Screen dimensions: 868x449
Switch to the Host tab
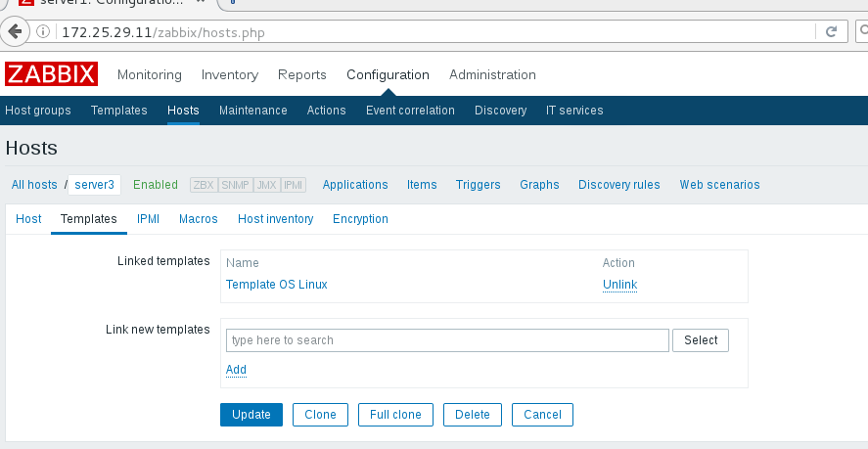(x=28, y=219)
